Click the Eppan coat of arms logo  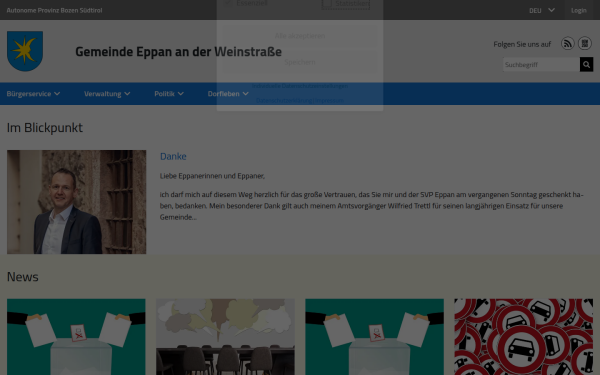25,51
